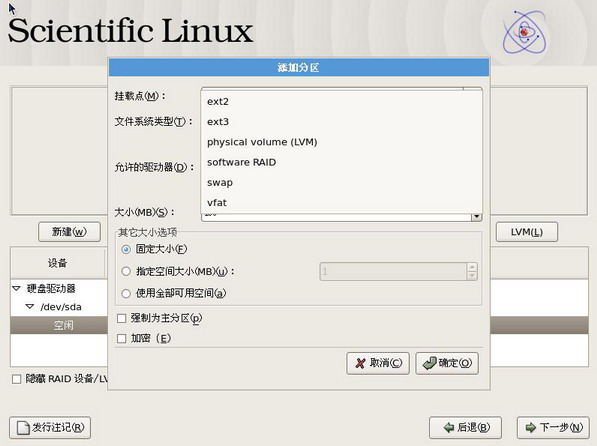Click the disabled space size spinner field
597x446 pixels.
[x=393, y=272]
